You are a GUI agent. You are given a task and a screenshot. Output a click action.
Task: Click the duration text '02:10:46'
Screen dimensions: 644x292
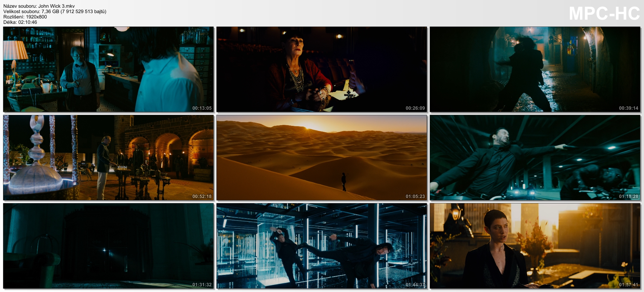click(x=28, y=22)
